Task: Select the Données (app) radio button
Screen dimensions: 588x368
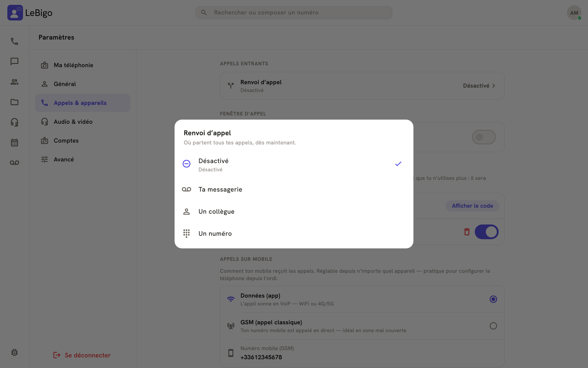Action: coord(493,299)
